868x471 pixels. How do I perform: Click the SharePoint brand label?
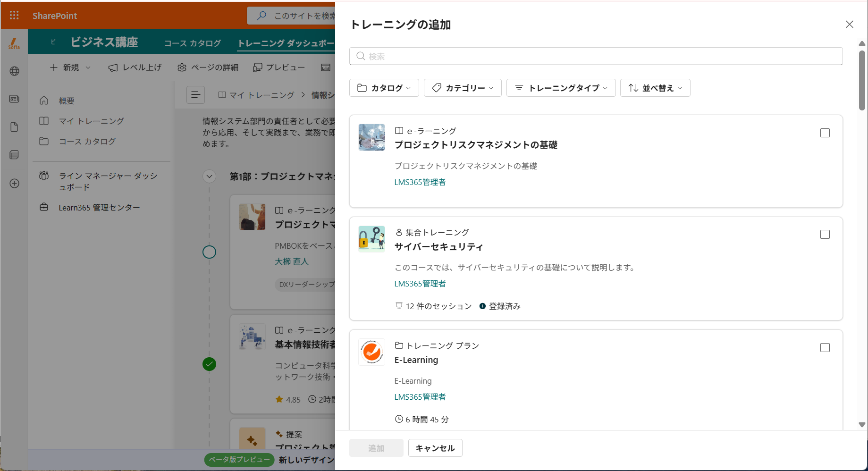pyautogui.click(x=55, y=16)
